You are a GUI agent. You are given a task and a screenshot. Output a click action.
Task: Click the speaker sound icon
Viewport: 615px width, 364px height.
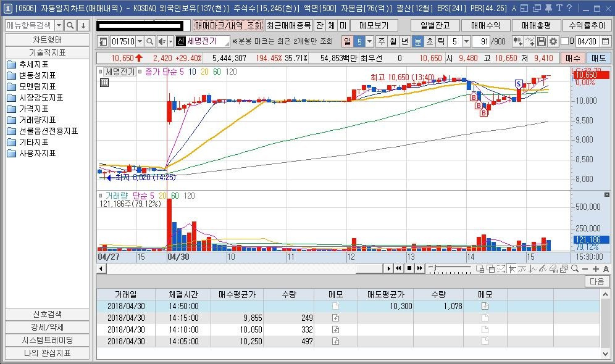162,41
